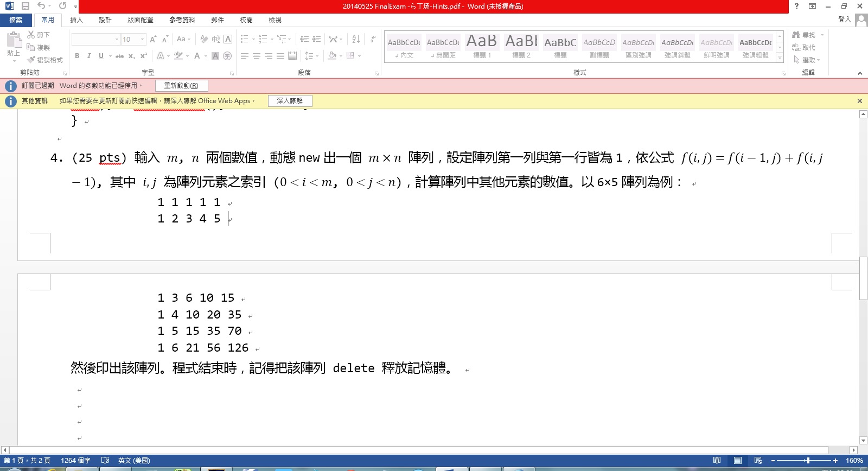The image size is (868, 471).
Task: Click the Clear Formatting eraser icon
Action: (x=204, y=39)
